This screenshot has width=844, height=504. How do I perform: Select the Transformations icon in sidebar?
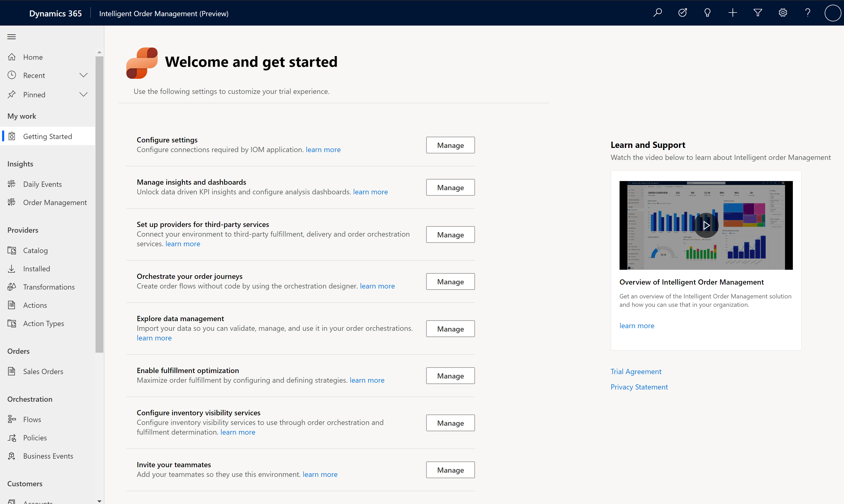coord(12,287)
